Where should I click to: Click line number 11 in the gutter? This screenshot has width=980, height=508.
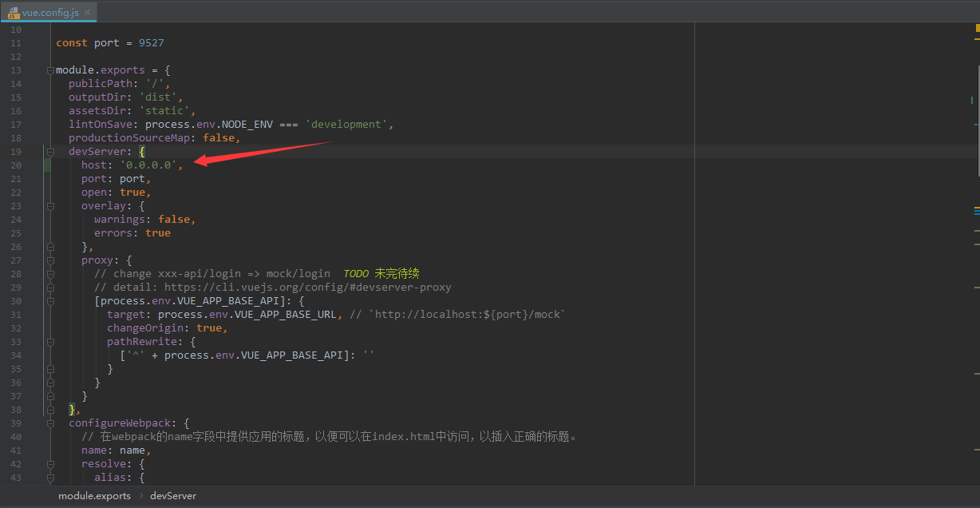click(15, 42)
